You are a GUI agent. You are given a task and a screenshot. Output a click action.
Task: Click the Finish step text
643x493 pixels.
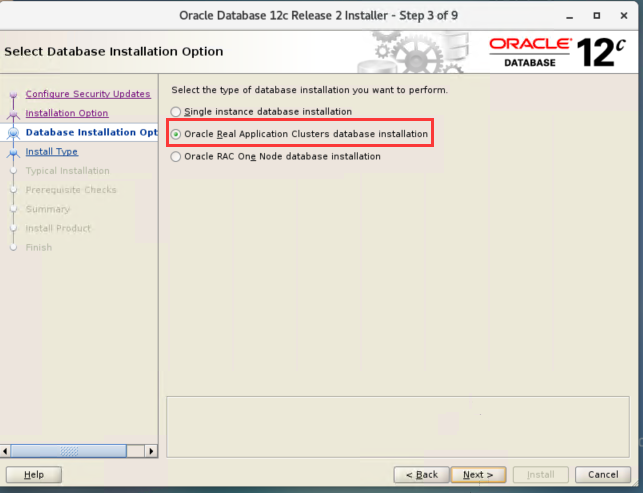pyautogui.click(x=39, y=248)
